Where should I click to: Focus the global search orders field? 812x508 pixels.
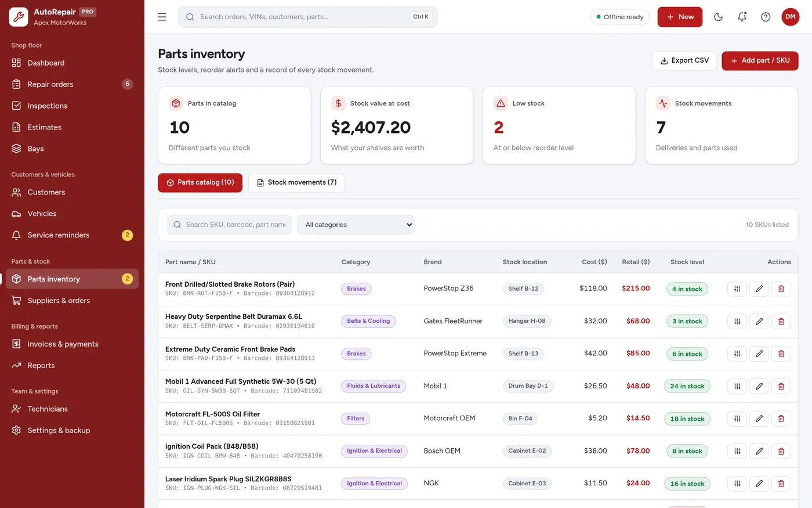pyautogui.click(x=307, y=17)
